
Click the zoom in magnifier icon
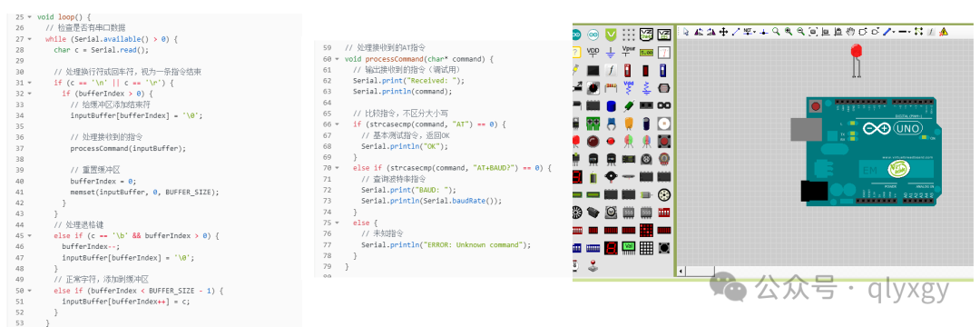click(x=789, y=31)
